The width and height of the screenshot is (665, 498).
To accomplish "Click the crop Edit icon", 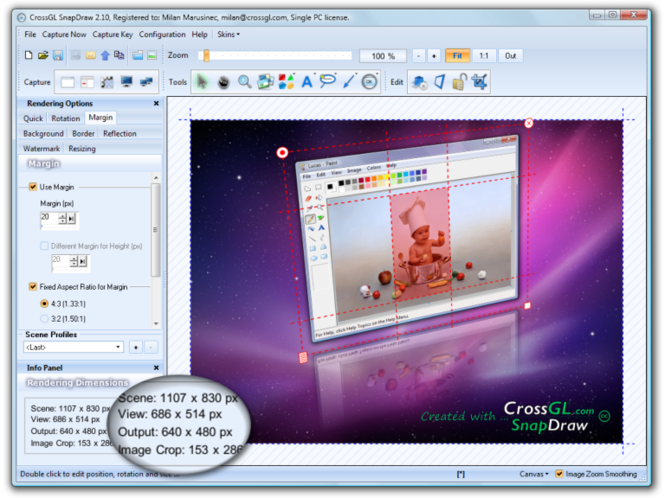I will (x=480, y=82).
